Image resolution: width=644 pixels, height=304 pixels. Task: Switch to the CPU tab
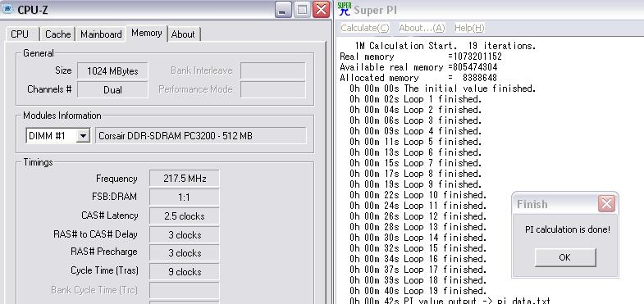click(20, 34)
